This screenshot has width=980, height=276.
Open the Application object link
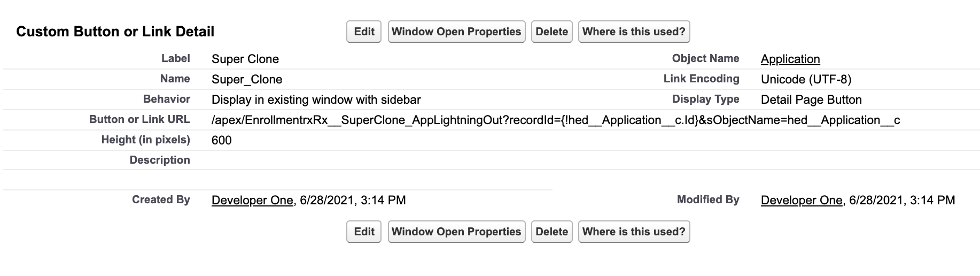pos(790,59)
